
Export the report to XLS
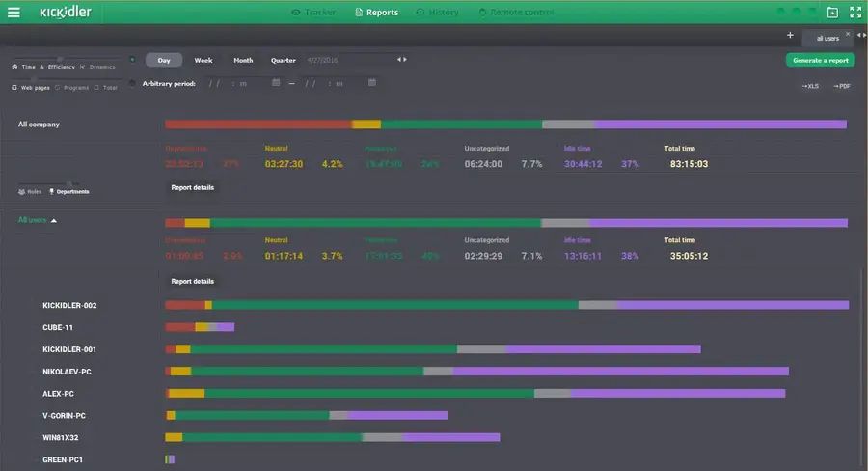tap(810, 86)
